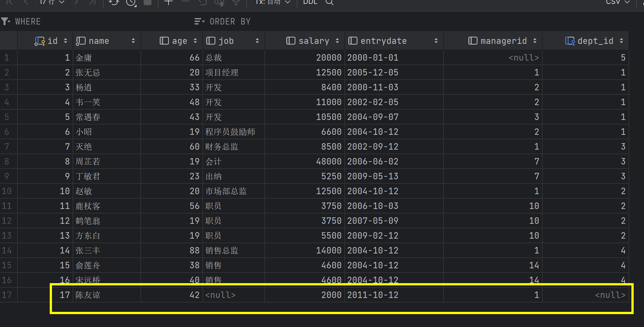Image resolution: width=644 pixels, height=327 pixels.
Task: Click the stop square icon in toolbar
Action: (x=148, y=2)
